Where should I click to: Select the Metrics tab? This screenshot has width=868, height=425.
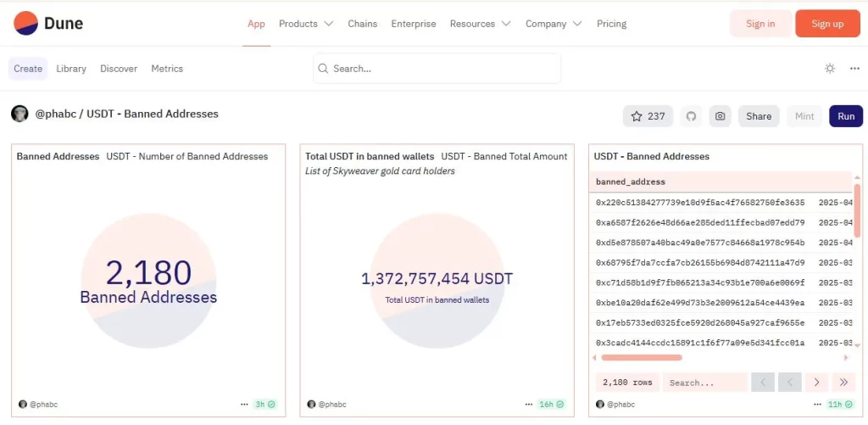(x=167, y=69)
